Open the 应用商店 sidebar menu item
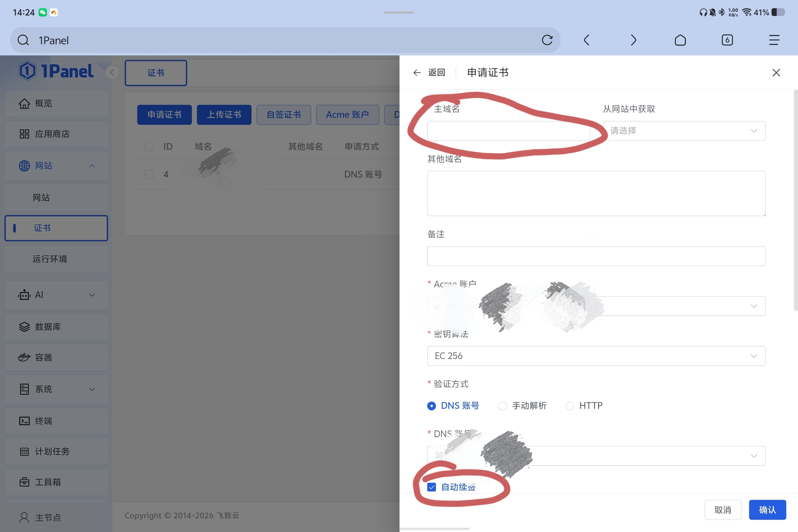This screenshot has width=798, height=532. (56, 134)
